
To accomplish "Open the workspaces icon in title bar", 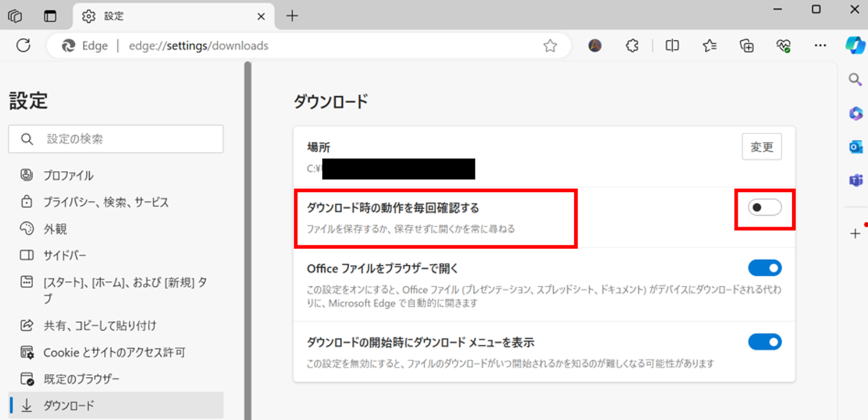I will pyautogui.click(x=15, y=16).
